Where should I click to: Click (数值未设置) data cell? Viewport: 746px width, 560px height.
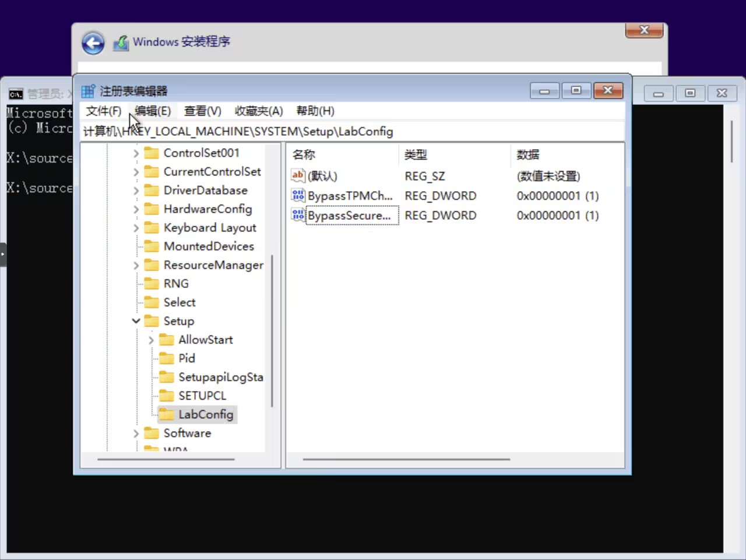click(548, 175)
